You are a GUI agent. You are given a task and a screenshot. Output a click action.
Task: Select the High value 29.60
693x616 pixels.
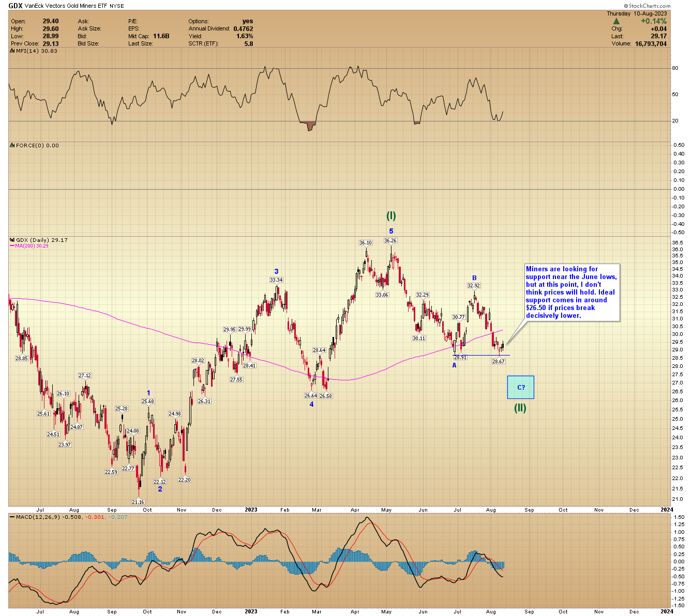[x=50, y=29]
